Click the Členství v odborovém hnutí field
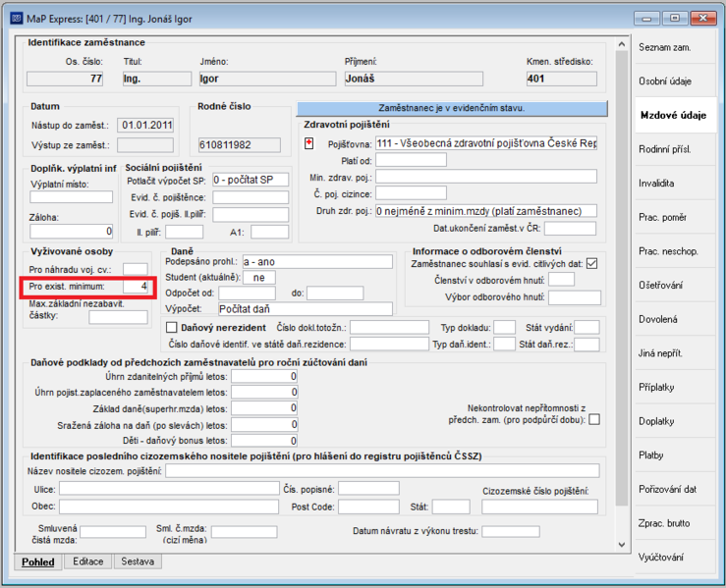726x588 pixels. [561, 280]
